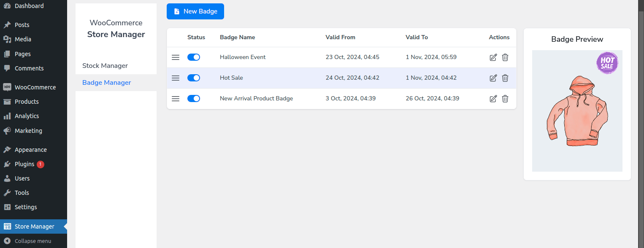Delete the Hot Sale badge via trash icon
The height and width of the screenshot is (248, 644).
(x=505, y=78)
